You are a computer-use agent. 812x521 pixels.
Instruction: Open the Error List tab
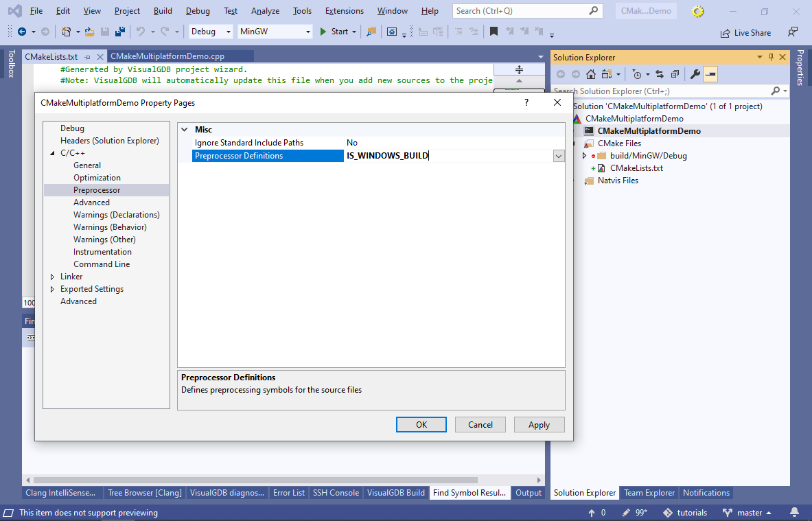288,493
